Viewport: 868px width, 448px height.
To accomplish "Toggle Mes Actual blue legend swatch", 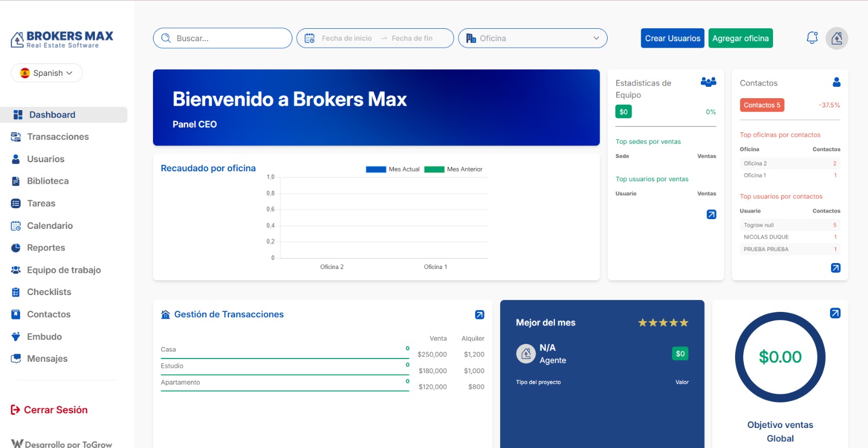I will pos(376,169).
